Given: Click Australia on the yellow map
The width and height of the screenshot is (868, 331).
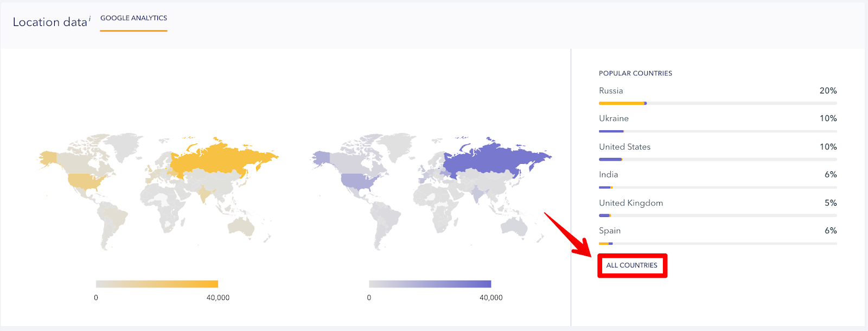Looking at the screenshot, I should [241, 226].
